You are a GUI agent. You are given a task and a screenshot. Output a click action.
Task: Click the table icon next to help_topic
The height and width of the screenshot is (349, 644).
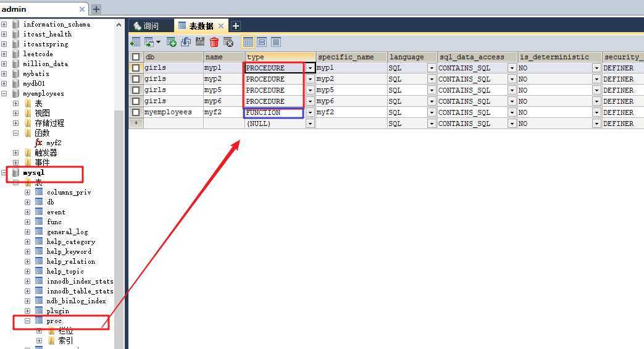[39, 271]
